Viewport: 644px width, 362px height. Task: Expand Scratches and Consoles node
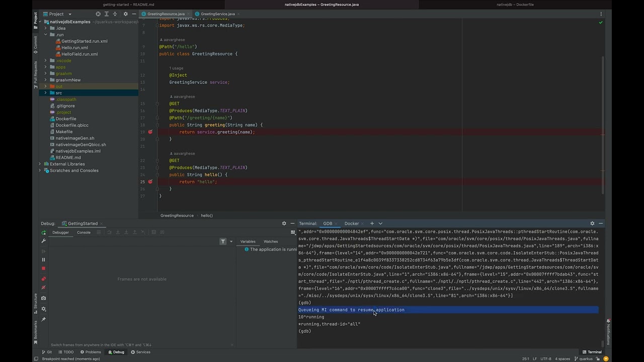pyautogui.click(x=40, y=170)
